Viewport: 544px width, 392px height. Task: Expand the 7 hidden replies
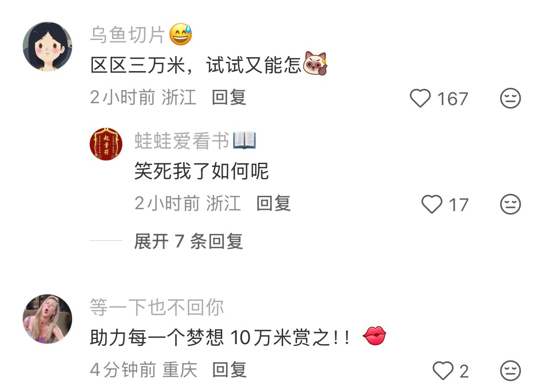point(188,241)
